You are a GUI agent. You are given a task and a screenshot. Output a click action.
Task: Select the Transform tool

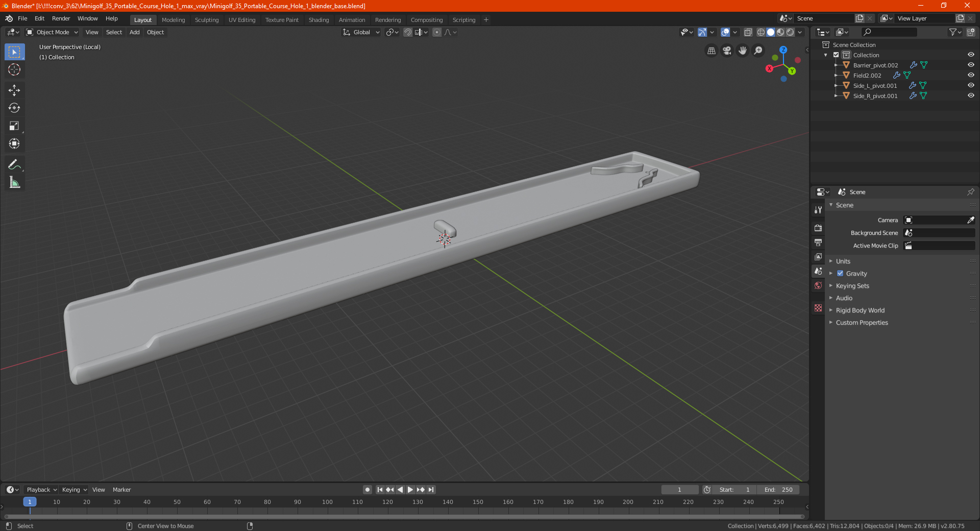tap(14, 143)
